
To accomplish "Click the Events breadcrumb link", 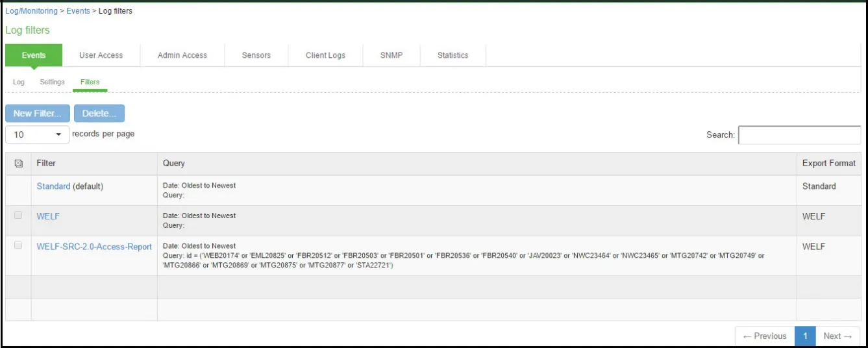I will click(x=78, y=11).
